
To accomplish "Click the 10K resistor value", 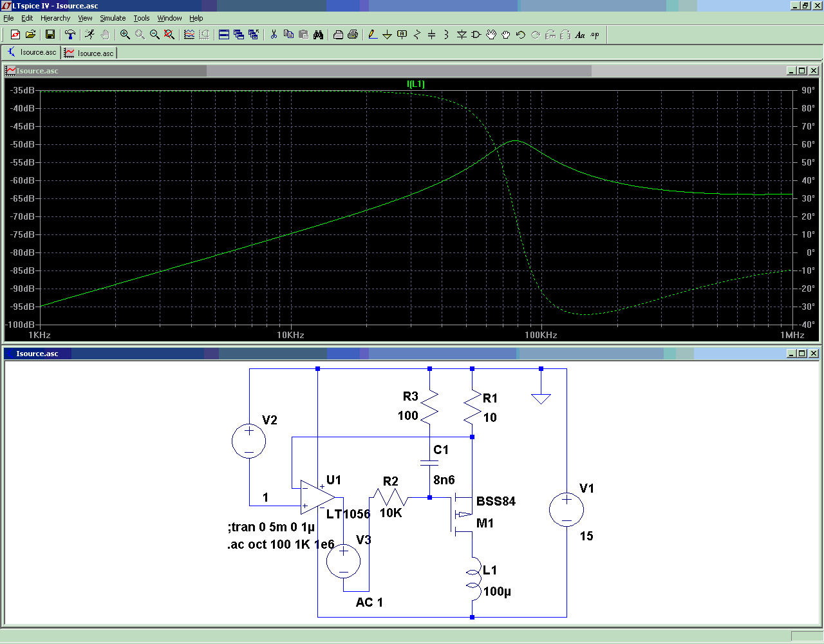I will point(391,513).
